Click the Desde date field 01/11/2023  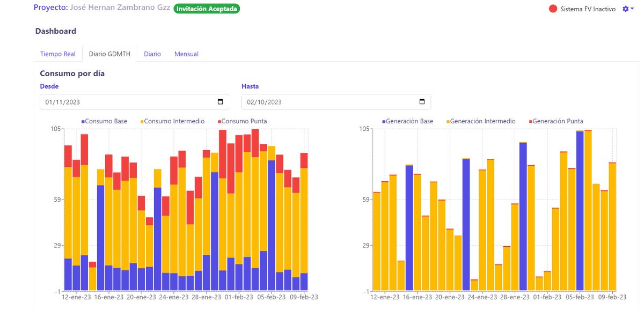(x=135, y=102)
